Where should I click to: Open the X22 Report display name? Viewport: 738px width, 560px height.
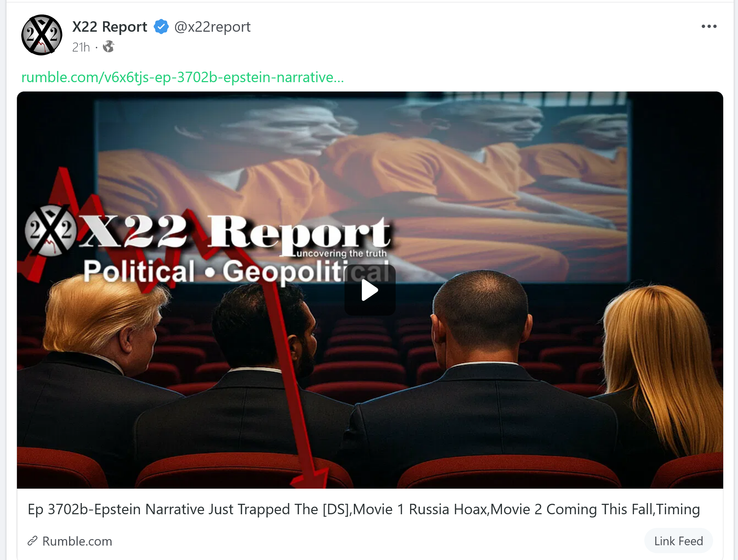[x=110, y=27]
